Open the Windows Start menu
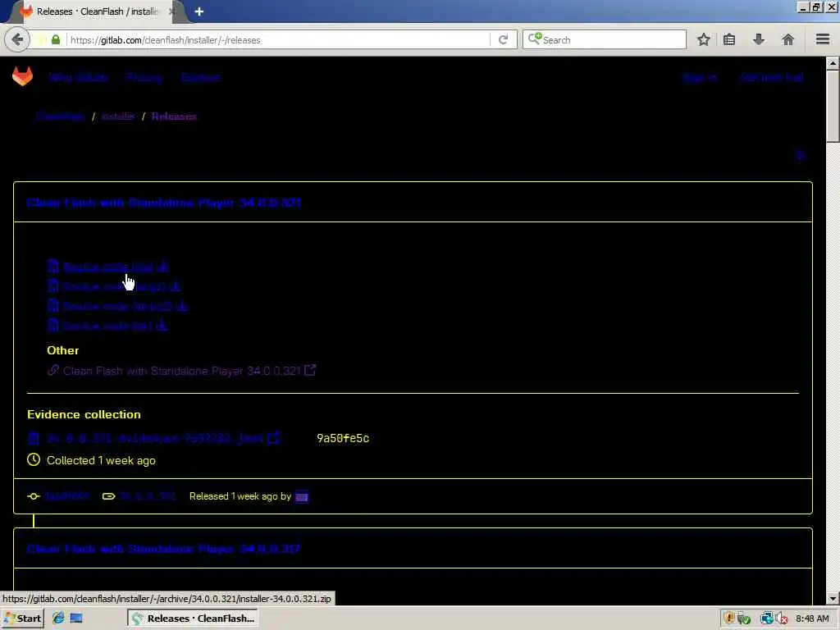Screen dimensions: 840x630 pos(23,619)
